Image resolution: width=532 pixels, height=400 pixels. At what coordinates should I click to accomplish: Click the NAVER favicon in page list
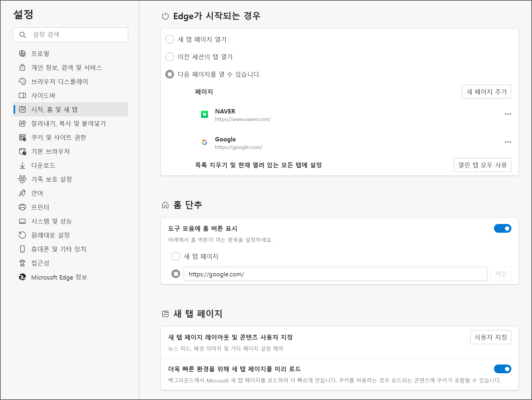click(x=205, y=114)
